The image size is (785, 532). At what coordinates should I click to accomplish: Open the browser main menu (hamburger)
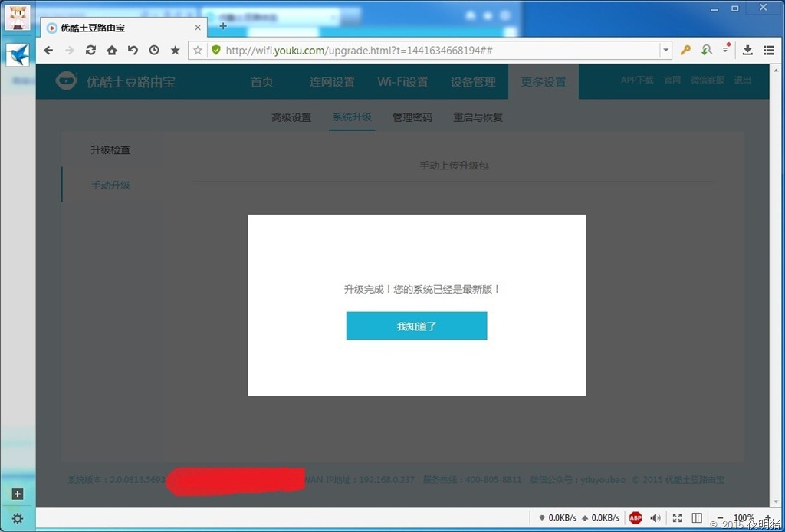click(768, 50)
